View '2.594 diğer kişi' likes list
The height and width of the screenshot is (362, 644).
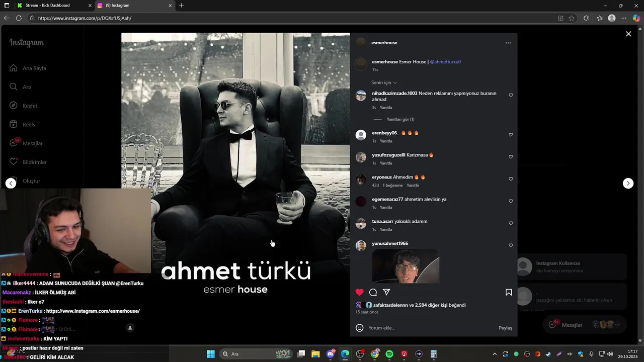(x=431, y=305)
